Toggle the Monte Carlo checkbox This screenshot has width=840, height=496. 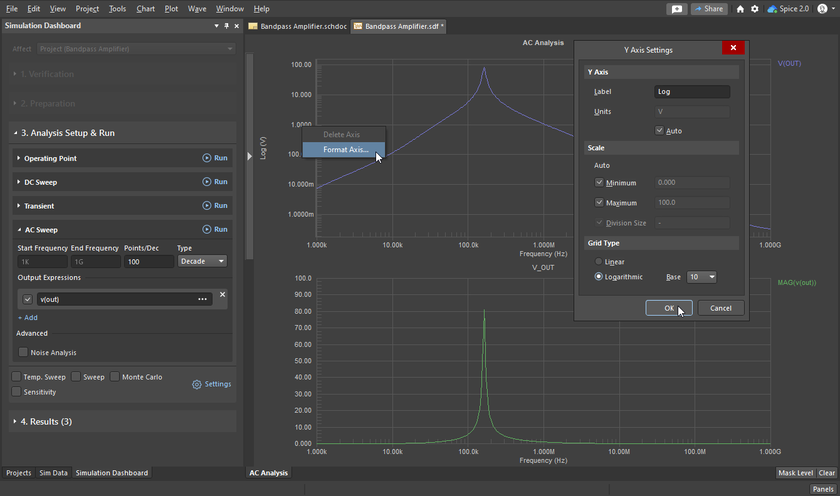tap(115, 377)
